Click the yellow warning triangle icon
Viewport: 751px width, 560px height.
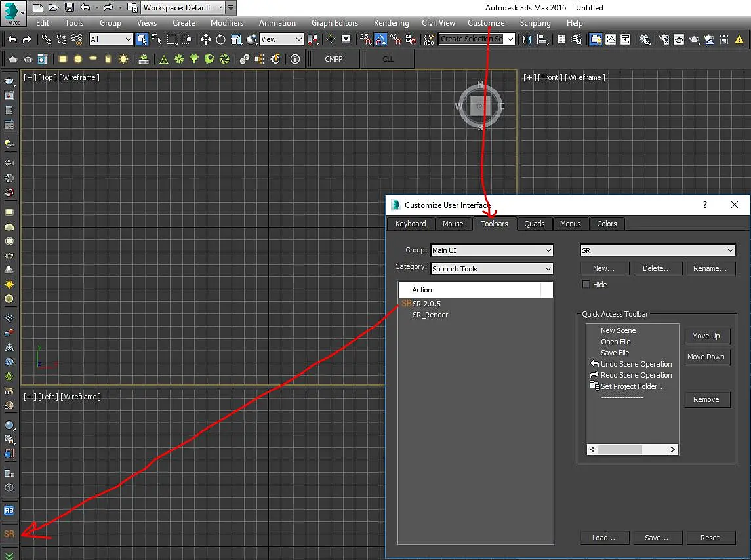tap(739, 39)
